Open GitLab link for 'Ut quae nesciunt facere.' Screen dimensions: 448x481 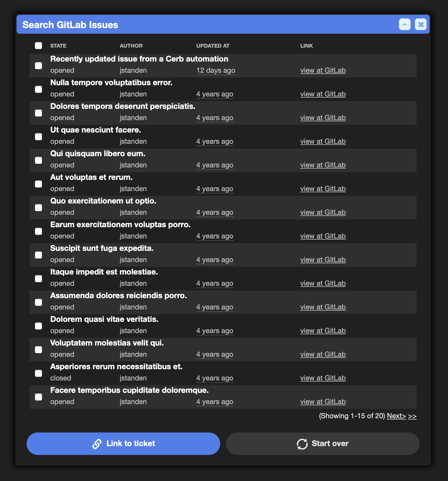(x=323, y=141)
